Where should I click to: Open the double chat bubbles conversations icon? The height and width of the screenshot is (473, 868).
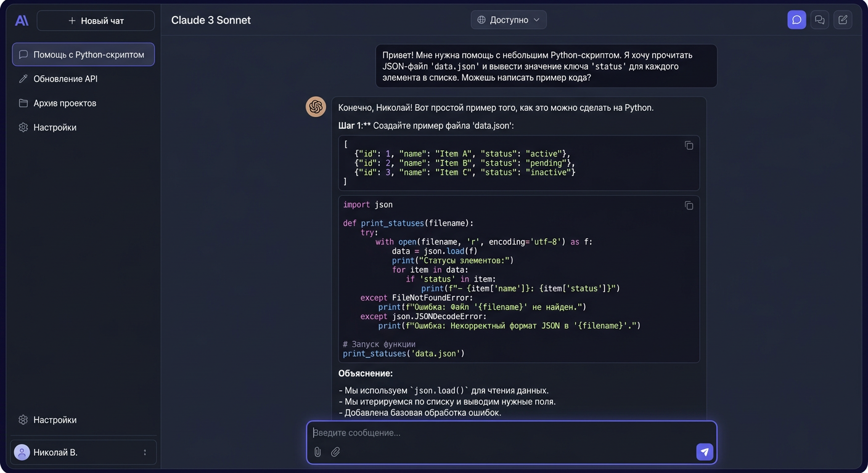tap(819, 20)
